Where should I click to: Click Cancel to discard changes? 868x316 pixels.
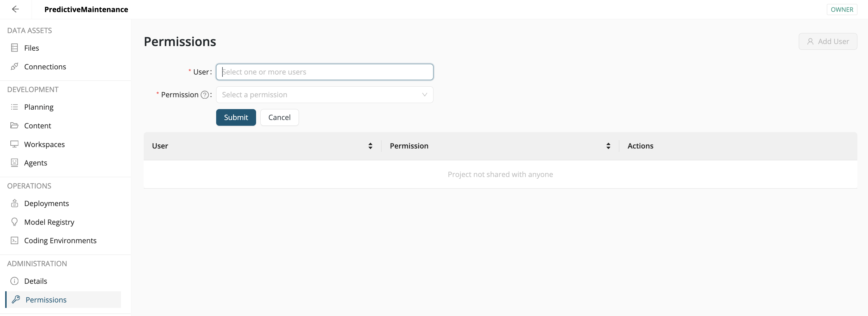pos(279,117)
